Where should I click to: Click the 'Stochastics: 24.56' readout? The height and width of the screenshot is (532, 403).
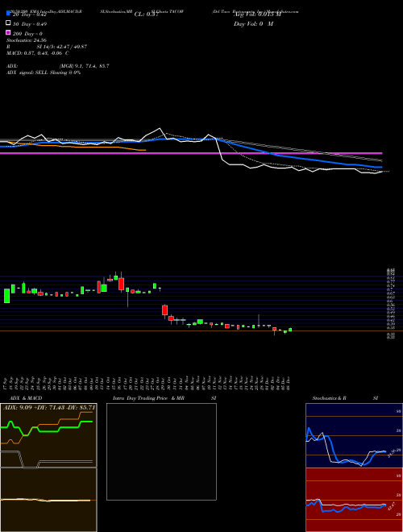point(26,40)
